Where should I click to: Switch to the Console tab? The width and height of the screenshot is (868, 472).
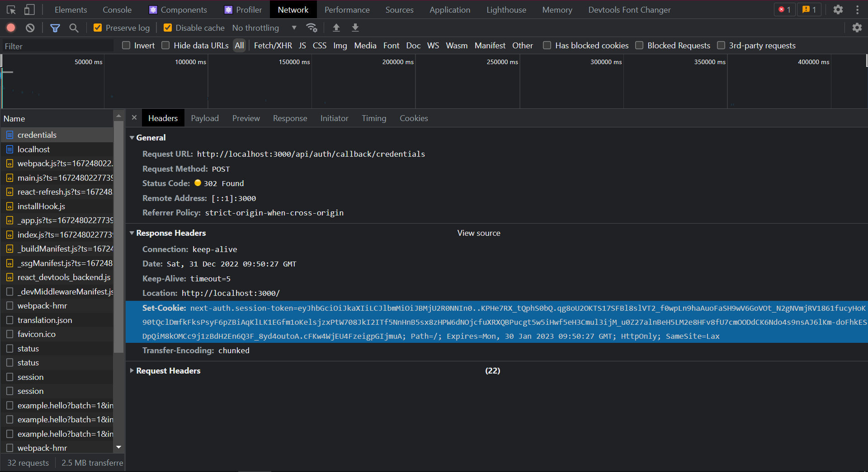[x=117, y=9]
